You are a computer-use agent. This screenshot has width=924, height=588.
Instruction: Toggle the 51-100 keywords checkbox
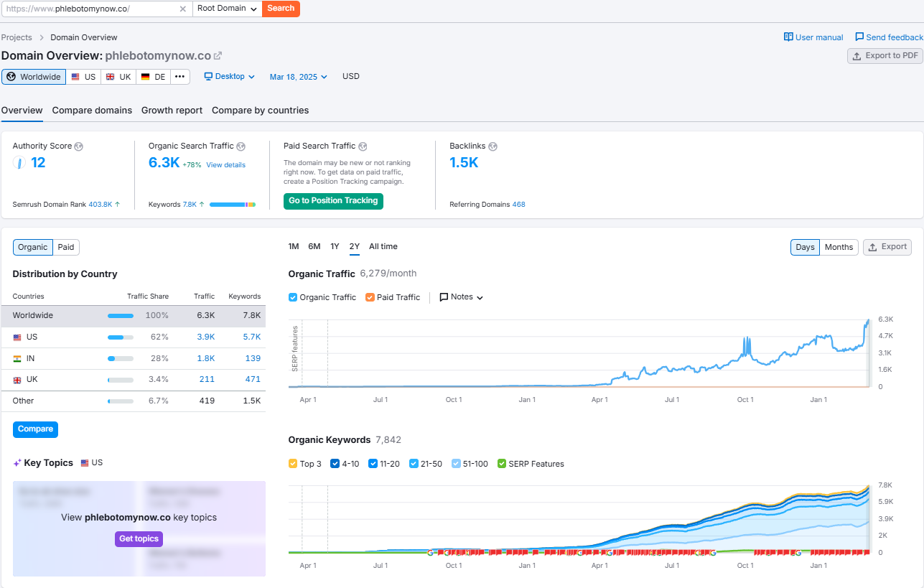point(457,464)
